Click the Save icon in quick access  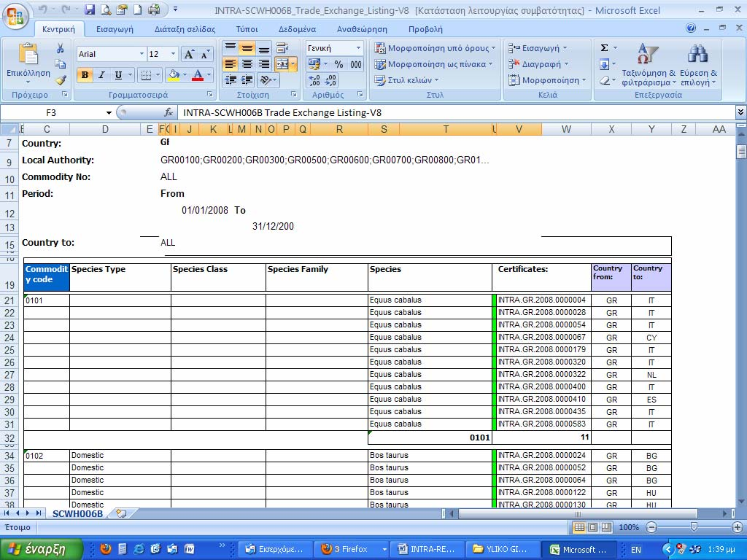90,9
